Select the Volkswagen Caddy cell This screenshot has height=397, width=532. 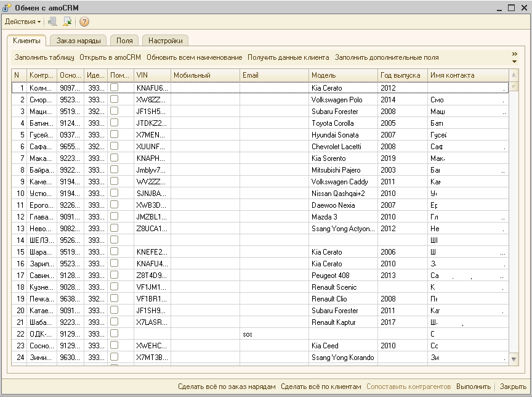(x=343, y=182)
